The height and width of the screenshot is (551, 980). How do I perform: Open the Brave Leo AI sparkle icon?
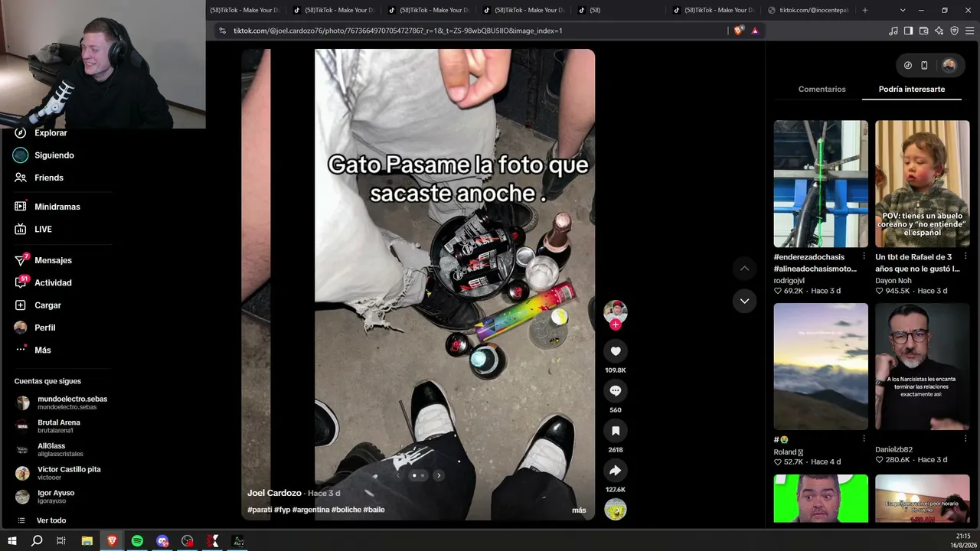click(x=939, y=31)
